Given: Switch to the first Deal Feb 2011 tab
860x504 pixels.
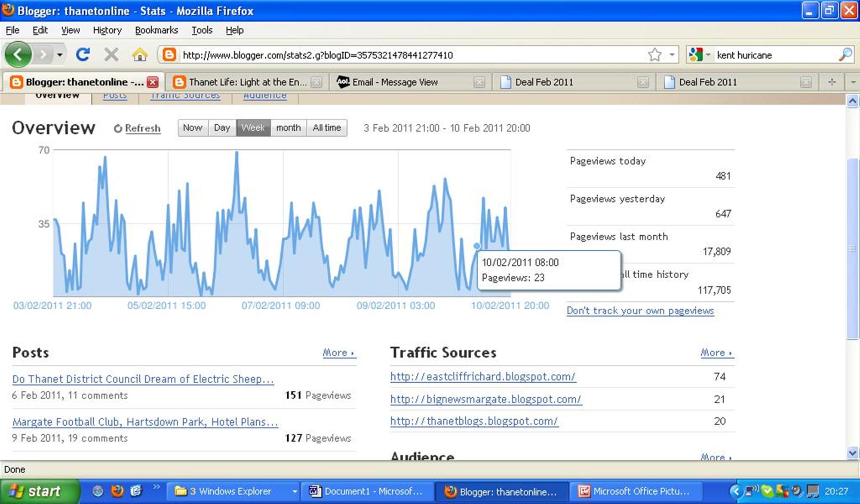Looking at the screenshot, I should tap(574, 82).
